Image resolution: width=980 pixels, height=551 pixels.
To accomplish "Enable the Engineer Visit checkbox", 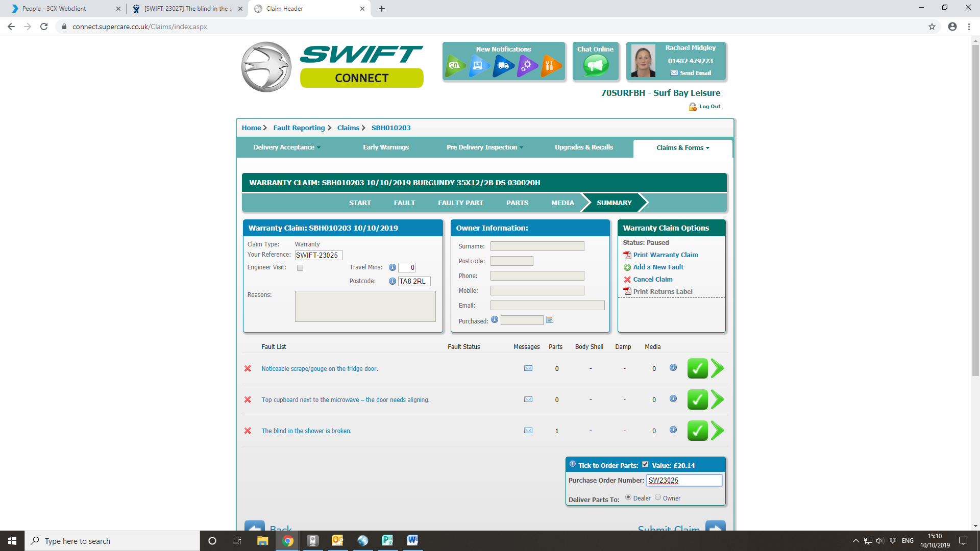I will 300,268.
